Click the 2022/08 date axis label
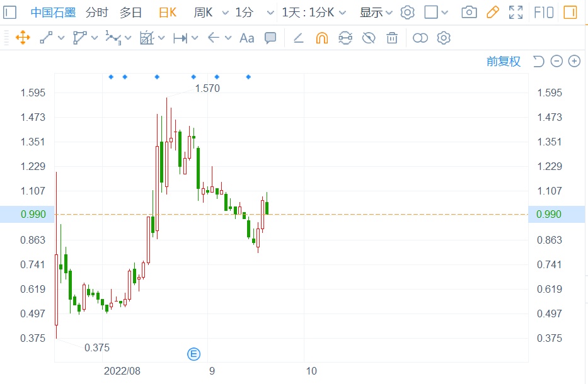The height and width of the screenshot is (384, 588). pyautogui.click(x=122, y=371)
